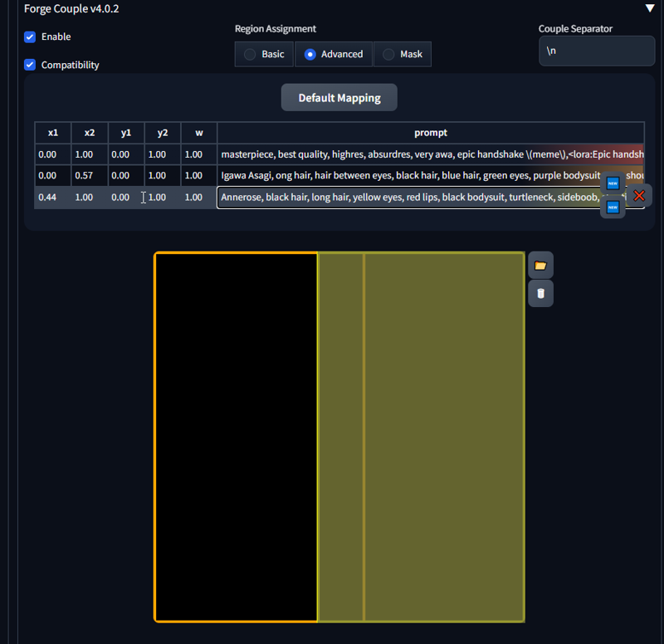Collapse the Forge Couple panel with the triangle
The width and height of the screenshot is (664, 644).
coord(650,8)
